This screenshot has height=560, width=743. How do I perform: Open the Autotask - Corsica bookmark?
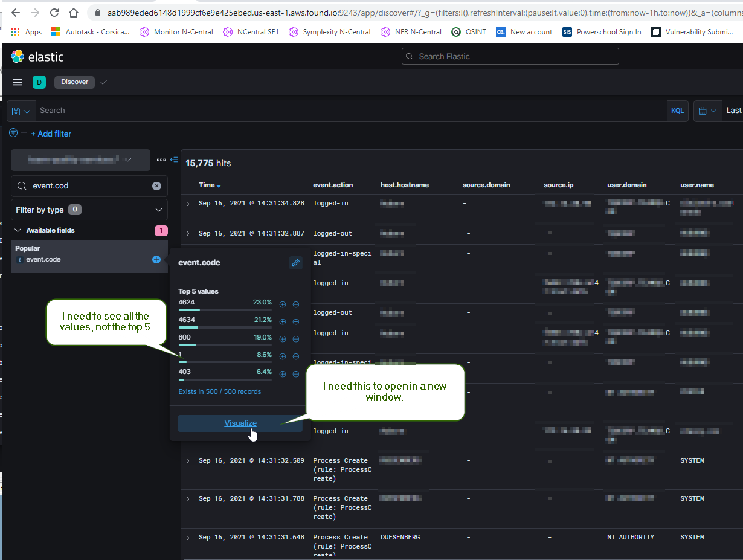click(x=90, y=32)
